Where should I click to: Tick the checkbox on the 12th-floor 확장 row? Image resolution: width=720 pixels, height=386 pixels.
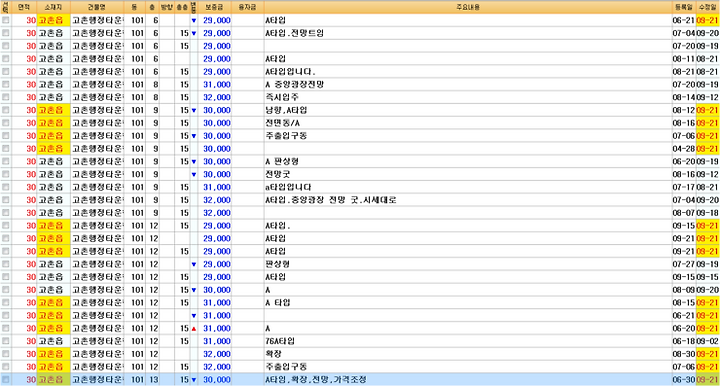[x=6, y=354]
